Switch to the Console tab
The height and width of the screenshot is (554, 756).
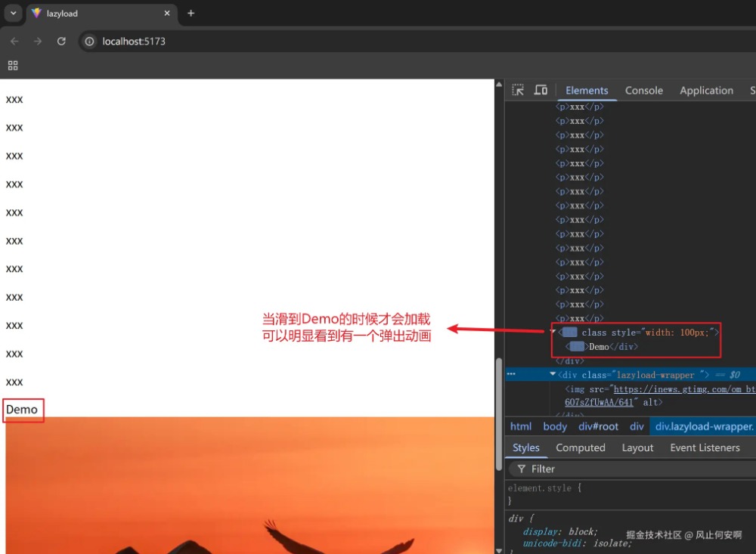pyautogui.click(x=643, y=90)
